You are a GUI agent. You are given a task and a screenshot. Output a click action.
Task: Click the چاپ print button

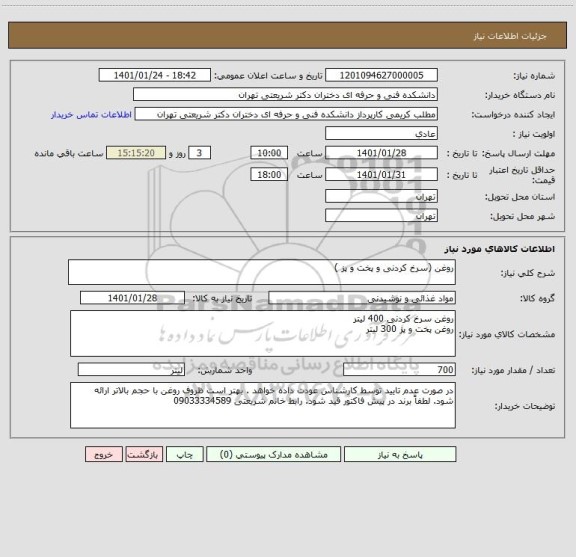click(x=184, y=454)
